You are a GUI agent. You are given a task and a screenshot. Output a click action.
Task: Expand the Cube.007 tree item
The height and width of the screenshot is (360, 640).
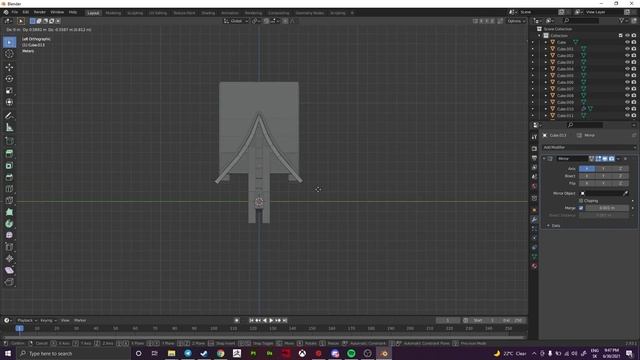[x=546, y=89]
